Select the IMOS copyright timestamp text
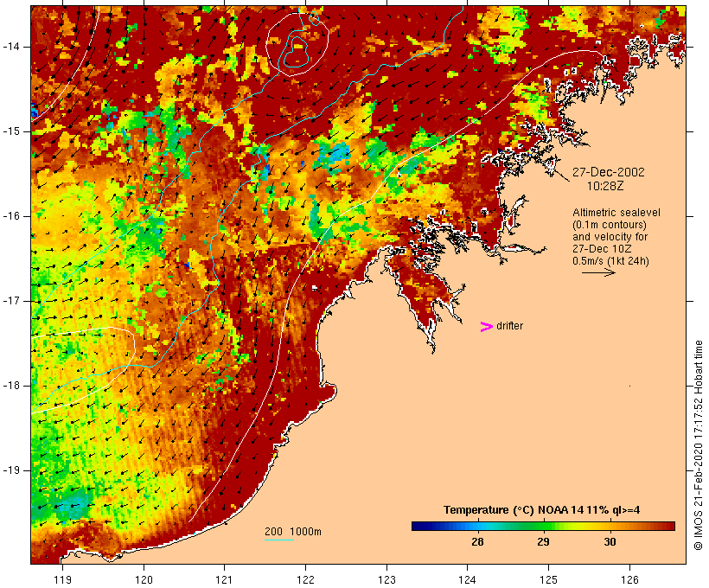The width and height of the screenshot is (709, 588). pos(698,445)
